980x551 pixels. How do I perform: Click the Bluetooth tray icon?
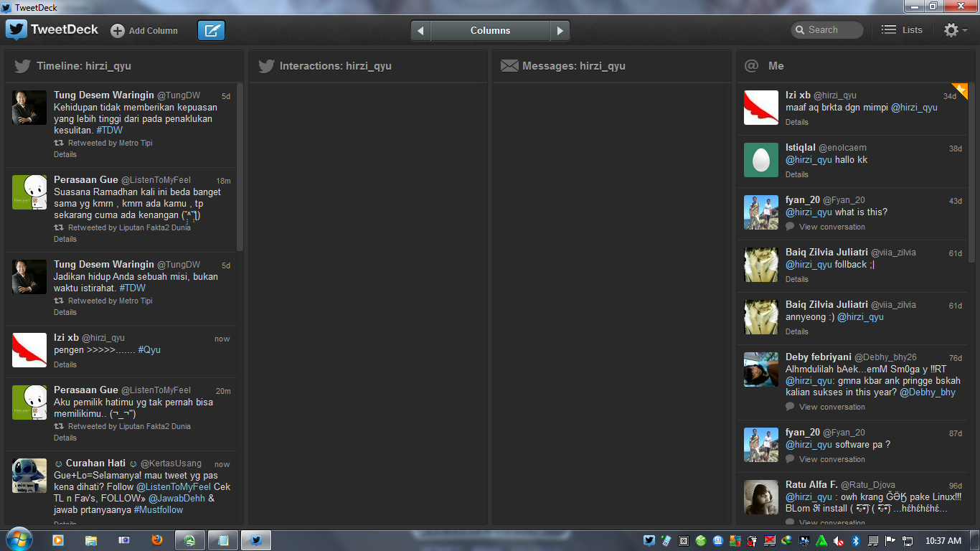click(856, 541)
